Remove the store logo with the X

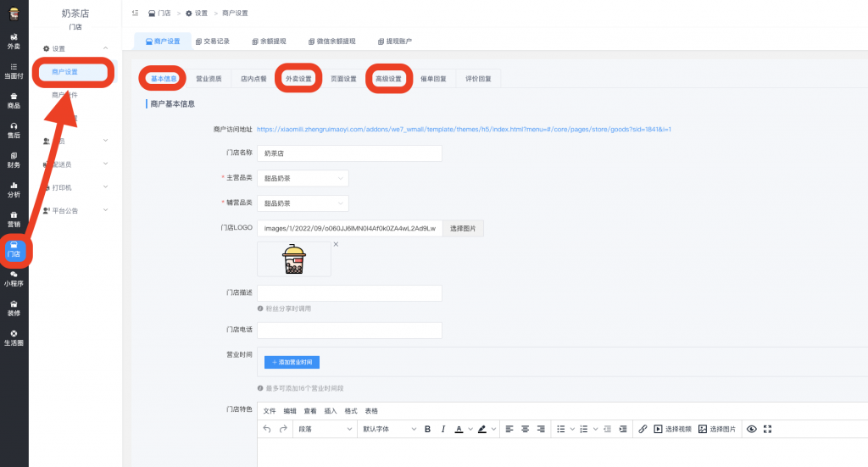point(335,244)
